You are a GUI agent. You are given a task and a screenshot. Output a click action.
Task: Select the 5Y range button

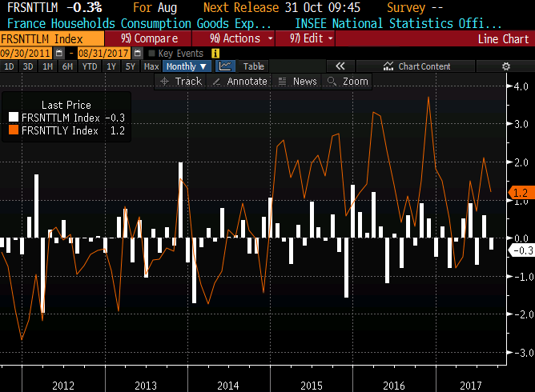[130, 66]
